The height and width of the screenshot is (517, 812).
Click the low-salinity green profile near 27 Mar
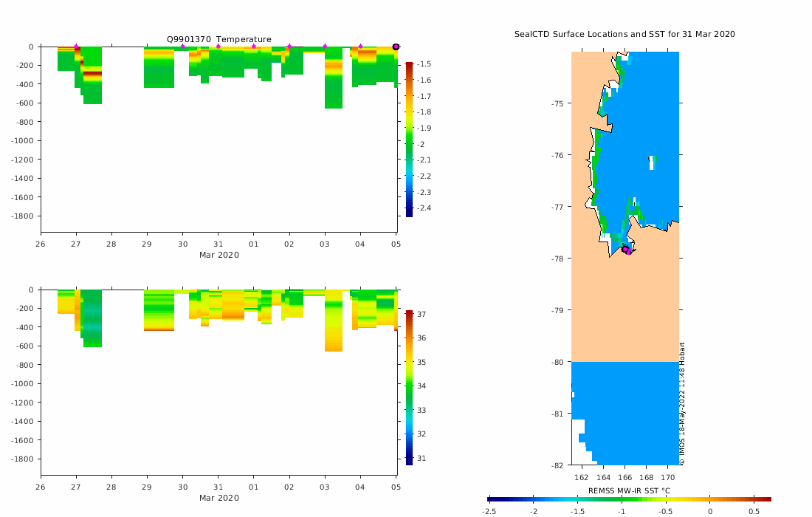pyautogui.click(x=92, y=318)
